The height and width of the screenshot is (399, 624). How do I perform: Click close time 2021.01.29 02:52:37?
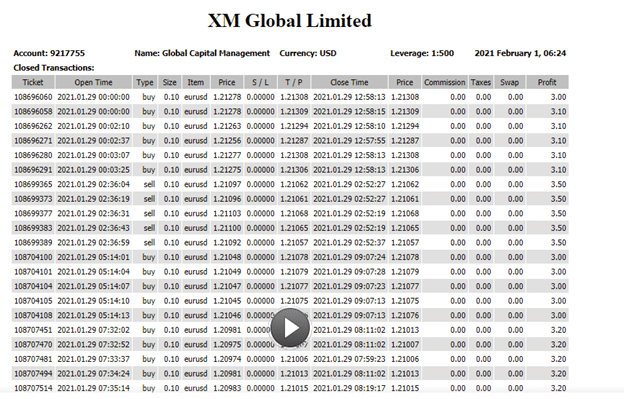[349, 243]
